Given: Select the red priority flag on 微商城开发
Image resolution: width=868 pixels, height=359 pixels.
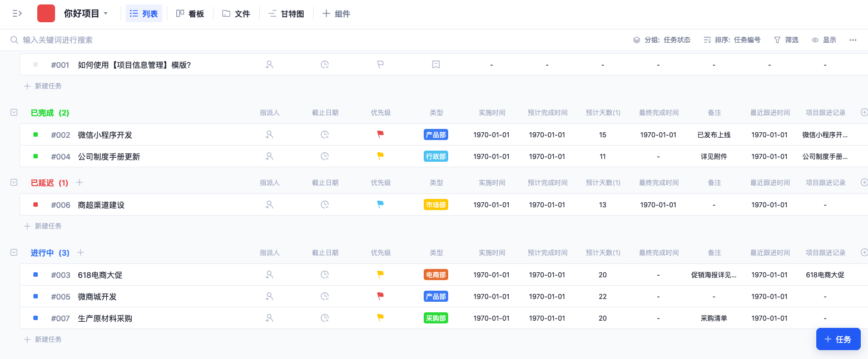Looking at the screenshot, I should pyautogui.click(x=380, y=296).
